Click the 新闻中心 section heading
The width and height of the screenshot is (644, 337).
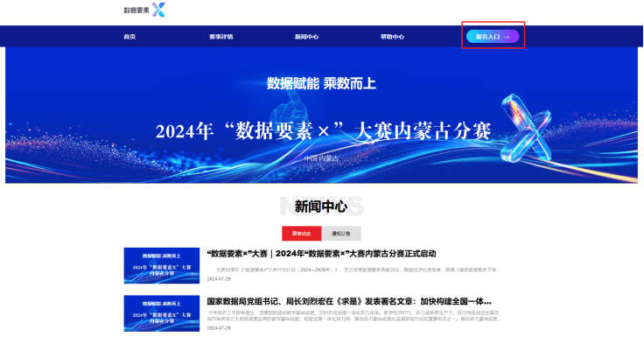click(x=321, y=207)
